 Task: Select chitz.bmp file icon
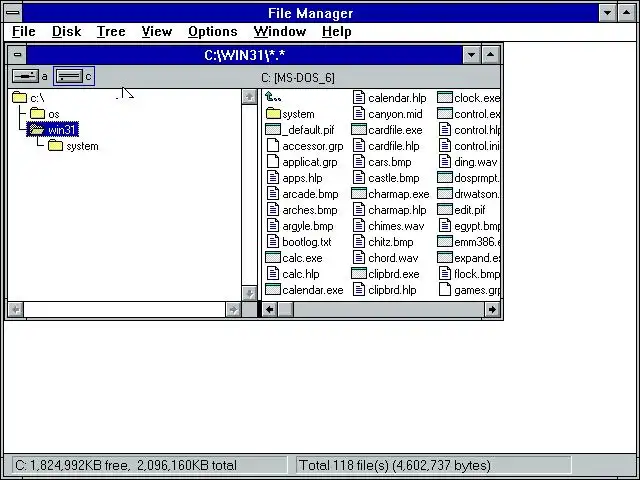359,242
